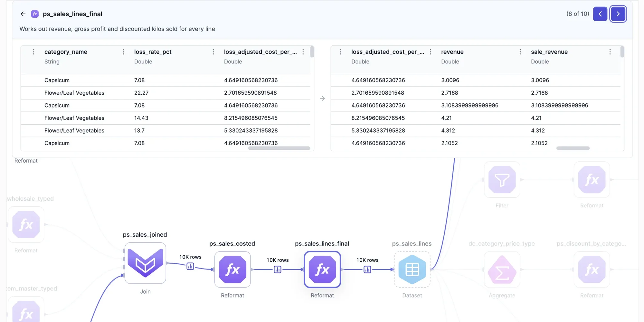Select the ps_sales_costed Reformat node
The width and height of the screenshot is (644, 322).
tap(232, 270)
